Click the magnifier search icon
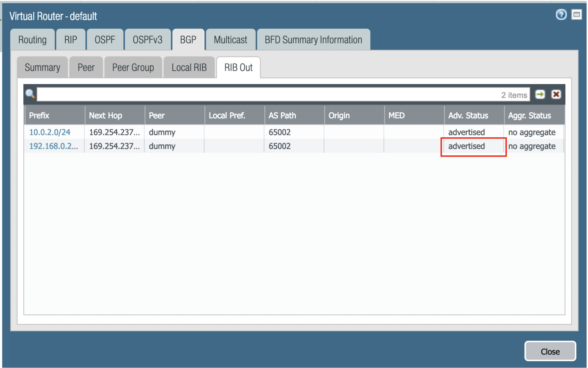The image size is (588, 368). (30, 94)
